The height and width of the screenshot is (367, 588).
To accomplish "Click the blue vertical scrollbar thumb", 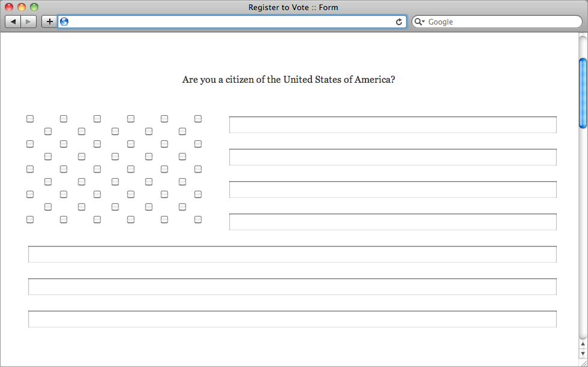I will [583, 94].
